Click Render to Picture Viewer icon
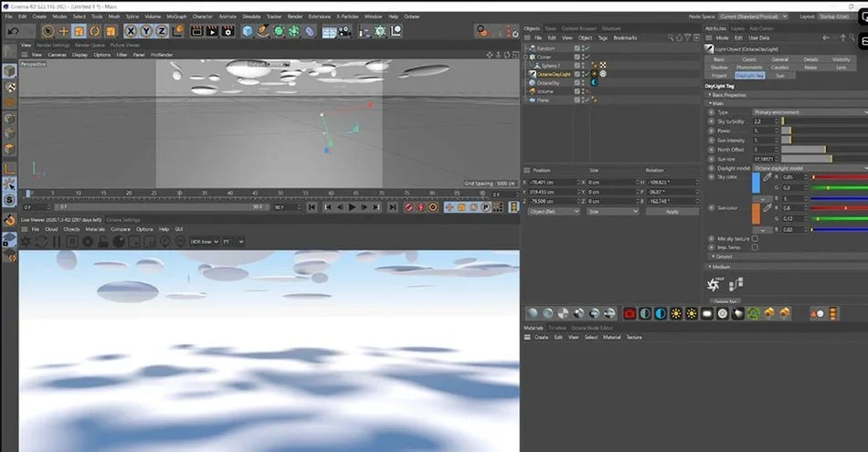The image size is (868, 452). [212, 32]
